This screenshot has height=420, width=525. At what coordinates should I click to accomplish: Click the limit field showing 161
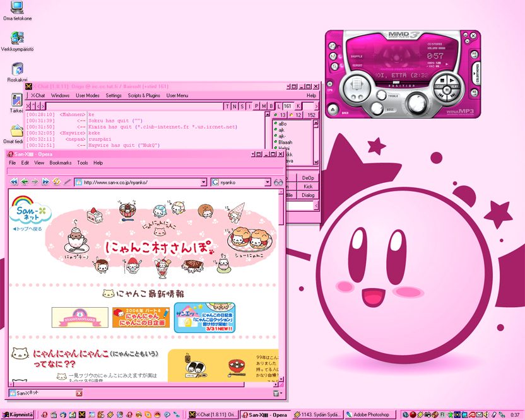pos(288,106)
